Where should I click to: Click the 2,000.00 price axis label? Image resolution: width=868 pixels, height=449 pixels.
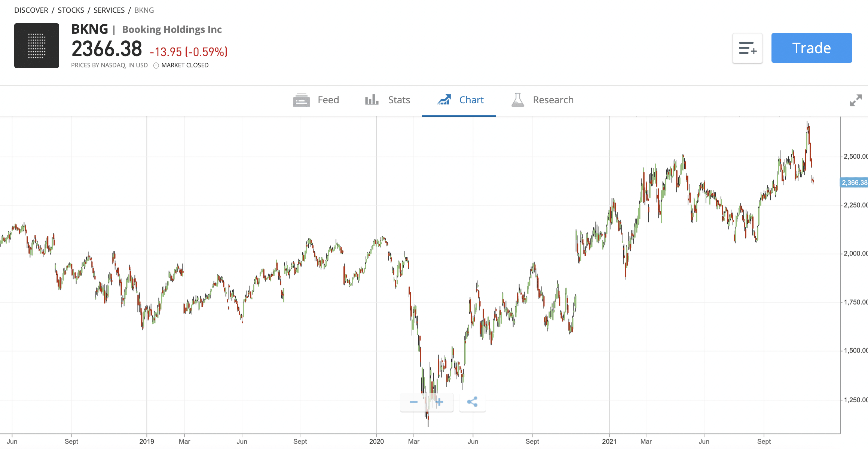click(855, 253)
